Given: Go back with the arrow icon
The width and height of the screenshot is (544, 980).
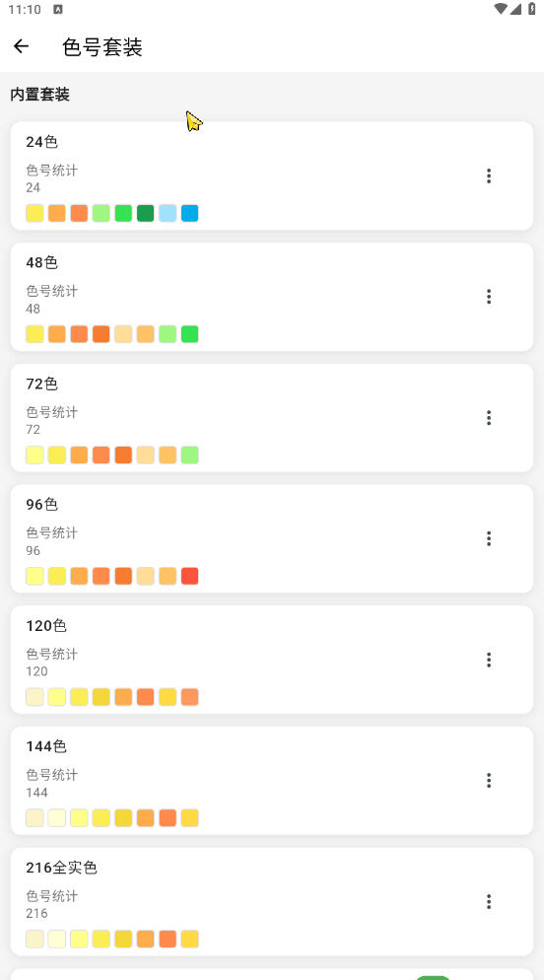Looking at the screenshot, I should (x=22, y=46).
